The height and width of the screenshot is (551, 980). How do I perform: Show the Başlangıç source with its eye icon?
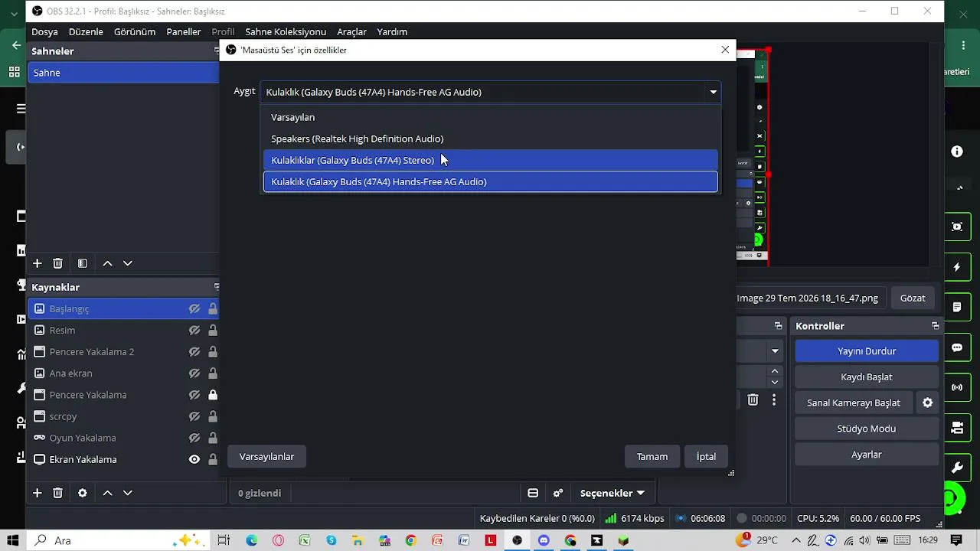click(x=194, y=309)
